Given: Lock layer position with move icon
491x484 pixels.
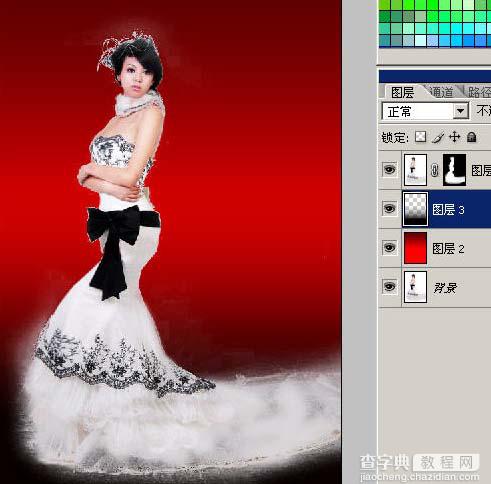Looking at the screenshot, I should point(455,137).
